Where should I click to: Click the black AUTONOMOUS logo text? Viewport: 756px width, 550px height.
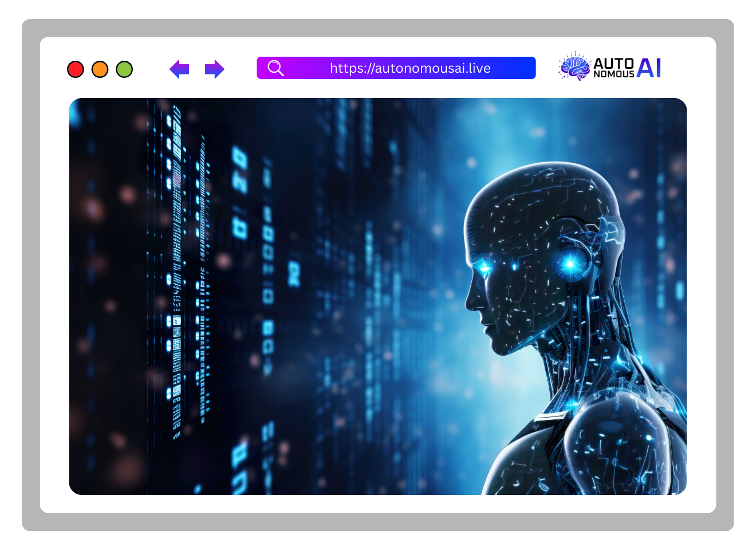coord(613,68)
